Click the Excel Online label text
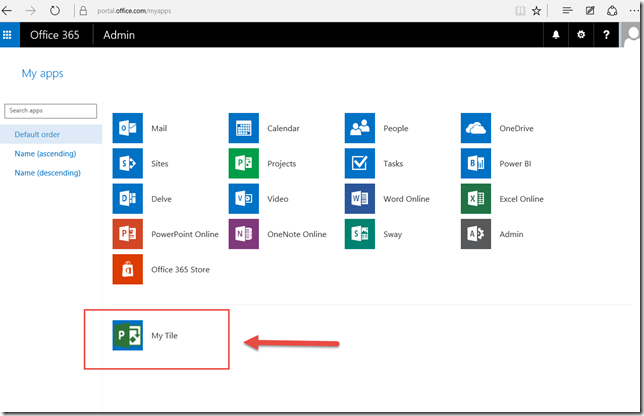The width and height of the screenshot is (644, 416). [521, 199]
